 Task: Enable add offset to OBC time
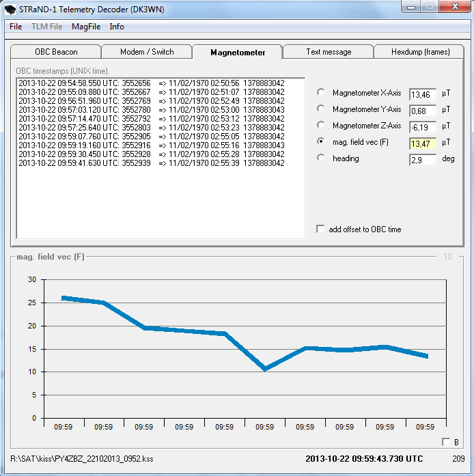pyautogui.click(x=320, y=229)
